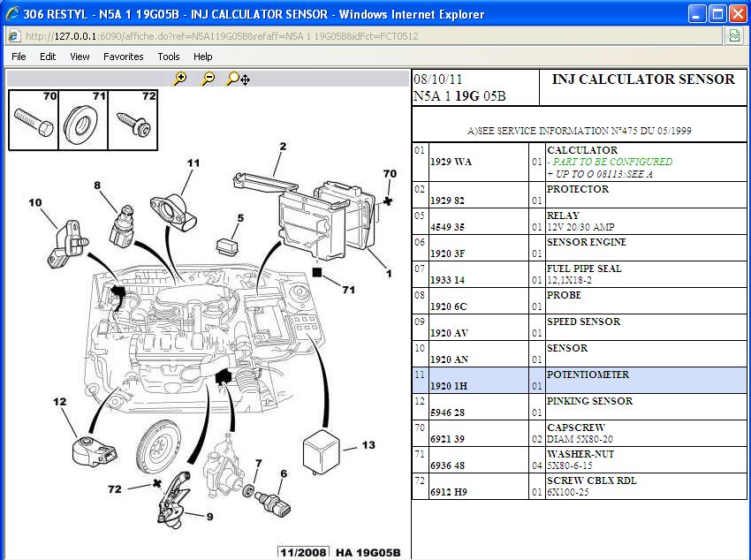This screenshot has height=560, width=751.
Task: Click the PART TO BE CONFIGURED green note
Action: (610, 162)
